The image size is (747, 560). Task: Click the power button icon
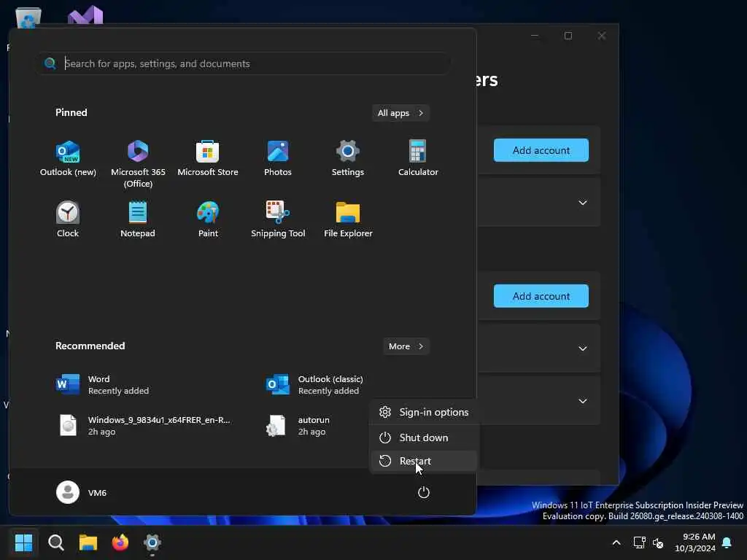pyautogui.click(x=424, y=492)
